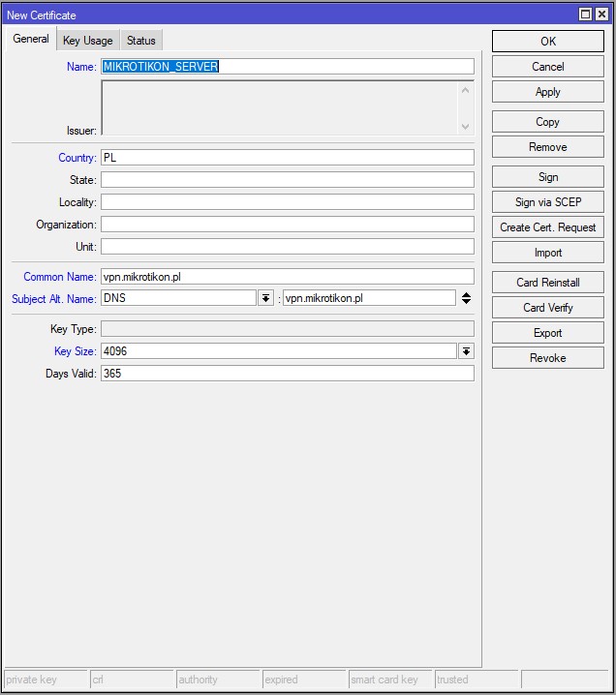Click the DNS type combo box
The height and width of the screenshot is (695, 616).
pos(179,298)
